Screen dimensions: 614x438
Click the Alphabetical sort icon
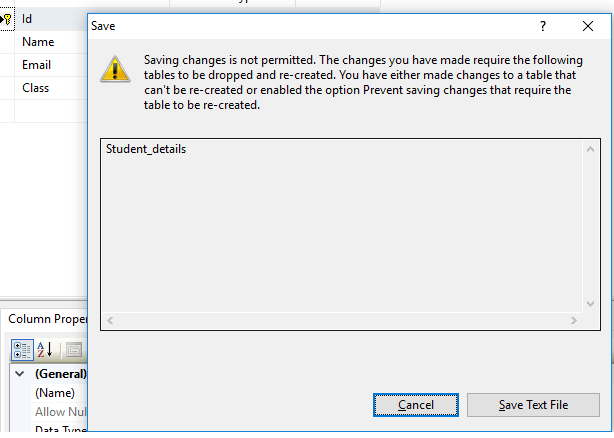[x=45, y=350]
